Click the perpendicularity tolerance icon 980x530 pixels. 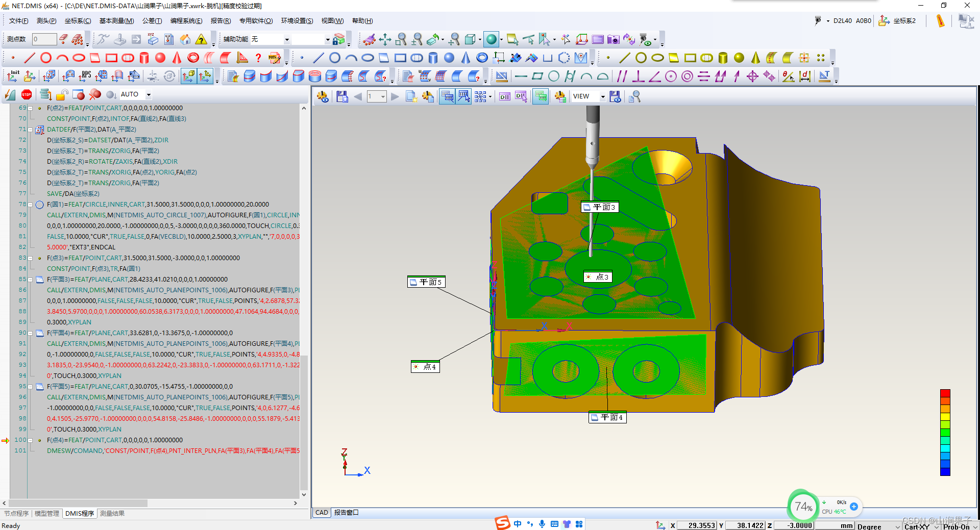pyautogui.click(x=638, y=77)
